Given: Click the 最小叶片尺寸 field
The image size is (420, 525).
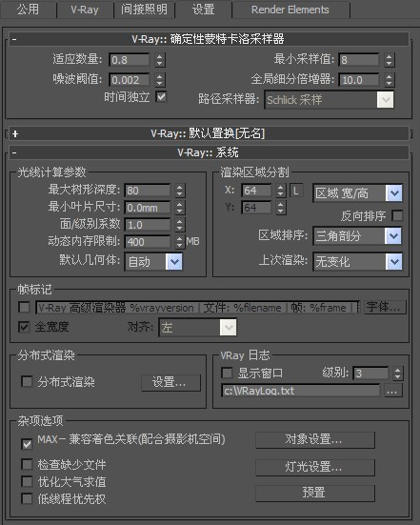Looking at the screenshot, I should coord(148,208).
